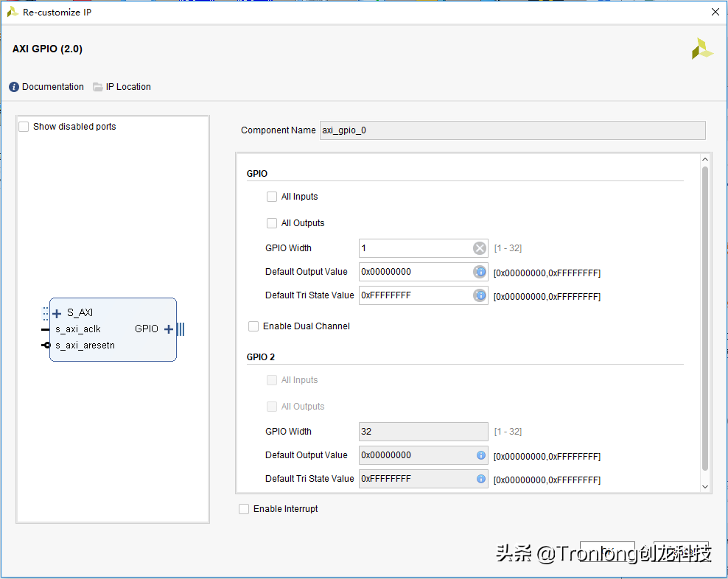Click the Vivado icon in title bar
The image size is (728, 579).
click(13, 12)
